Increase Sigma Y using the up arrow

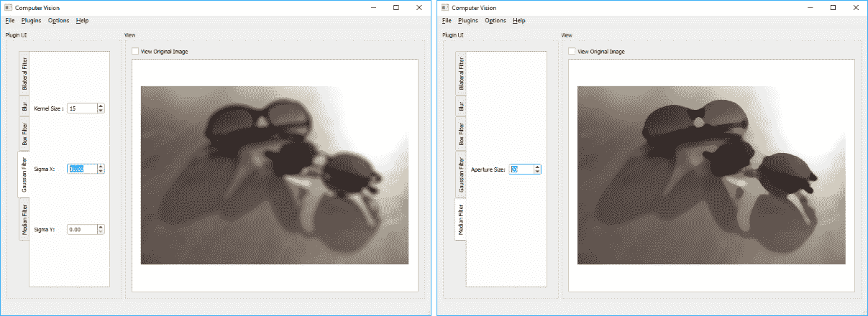(101, 227)
